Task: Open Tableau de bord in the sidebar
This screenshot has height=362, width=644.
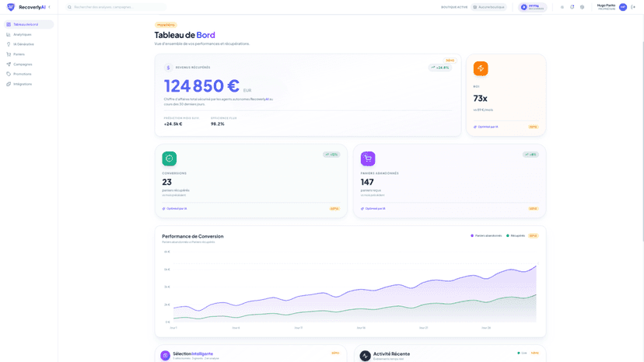Action: (29, 25)
